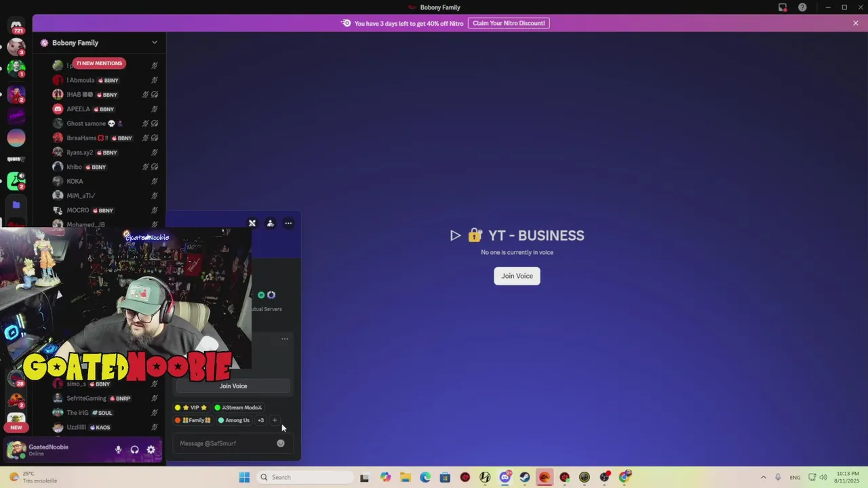The image size is (868, 488).
Task: Toggle headphones deafen in user panel
Action: pos(134,450)
